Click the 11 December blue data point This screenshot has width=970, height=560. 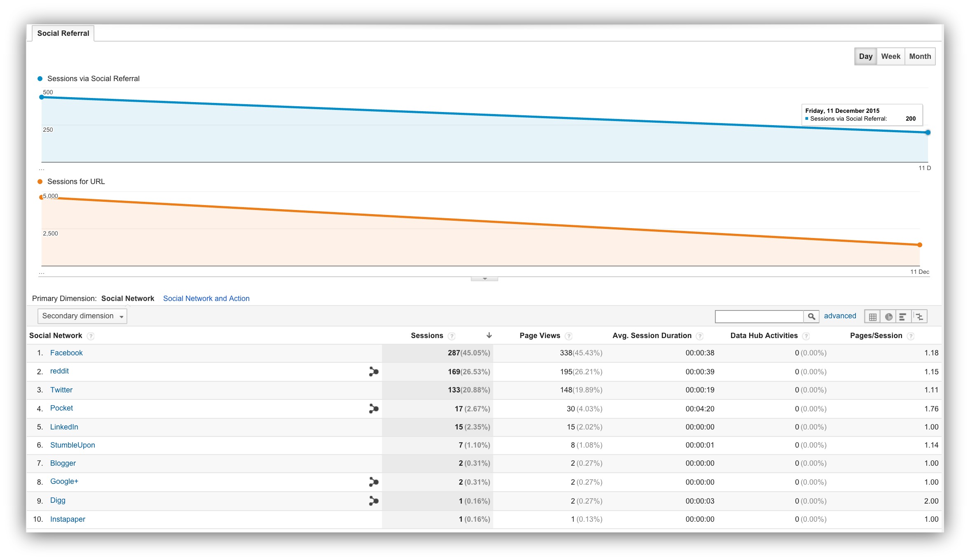pyautogui.click(x=928, y=132)
